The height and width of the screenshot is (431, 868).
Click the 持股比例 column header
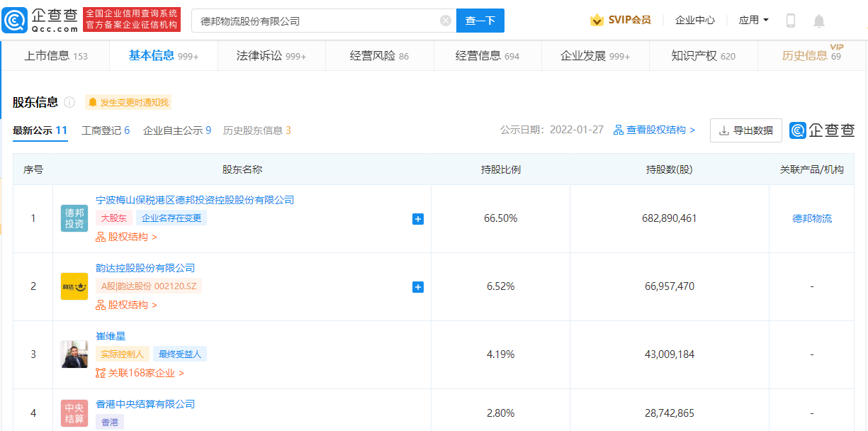tap(501, 169)
